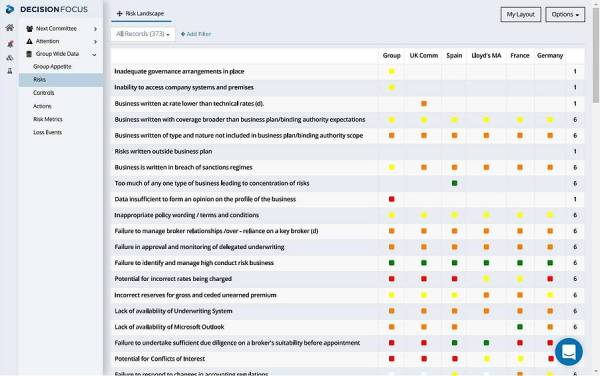This screenshot has height=376, width=600.
Task: Select Controls in the sidebar
Action: [x=44, y=93]
